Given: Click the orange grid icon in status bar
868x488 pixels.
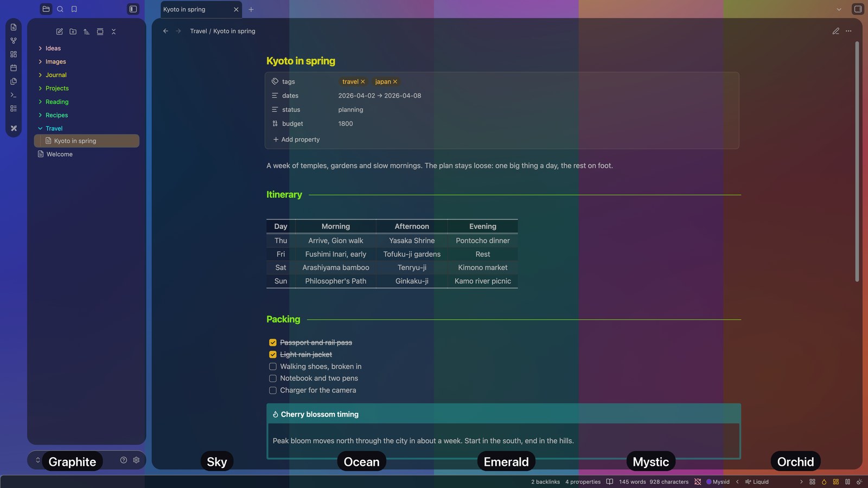Looking at the screenshot, I should pyautogui.click(x=836, y=481).
